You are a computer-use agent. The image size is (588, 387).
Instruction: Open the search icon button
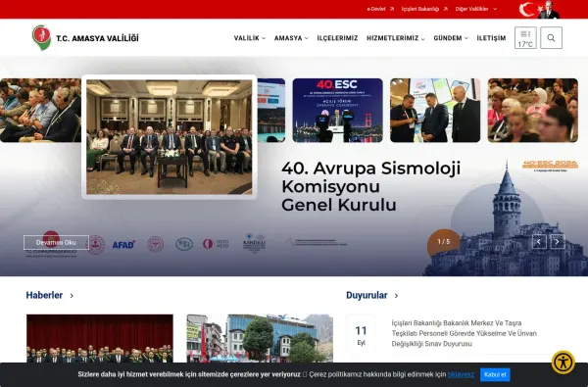point(551,38)
